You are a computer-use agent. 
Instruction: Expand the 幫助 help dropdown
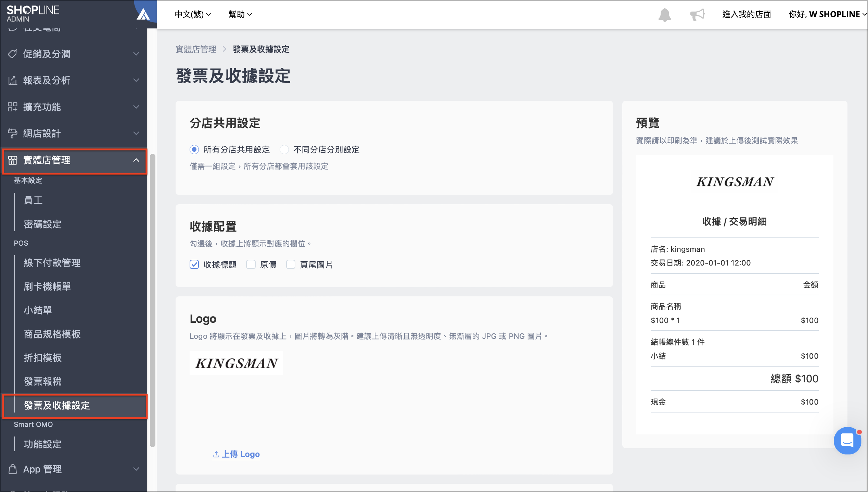(240, 14)
